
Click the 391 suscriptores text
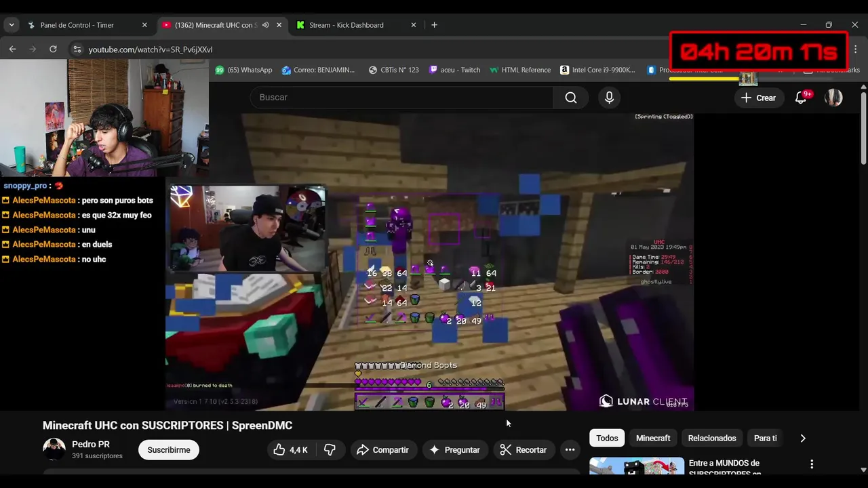(97, 456)
